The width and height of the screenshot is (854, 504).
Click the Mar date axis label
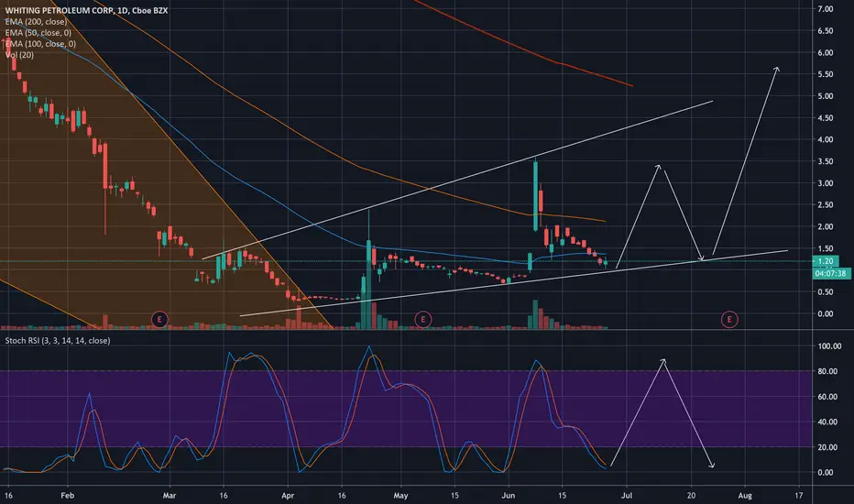(170, 495)
